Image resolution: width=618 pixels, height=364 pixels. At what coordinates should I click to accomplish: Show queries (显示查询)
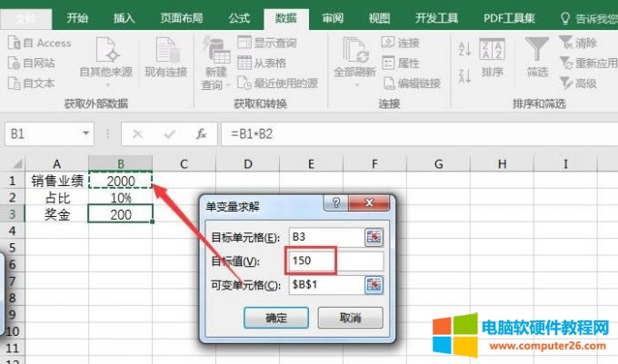click(267, 43)
